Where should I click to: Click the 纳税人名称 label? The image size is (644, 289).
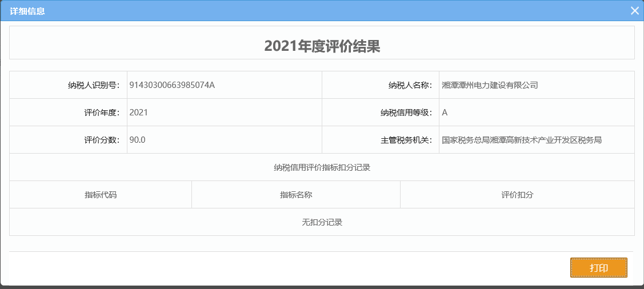click(410, 85)
